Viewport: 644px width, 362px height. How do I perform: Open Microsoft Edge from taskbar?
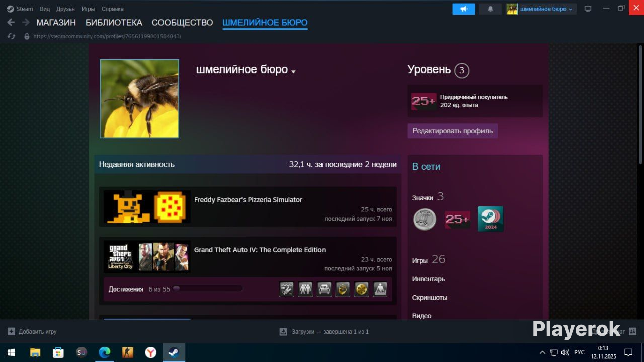[x=104, y=352]
